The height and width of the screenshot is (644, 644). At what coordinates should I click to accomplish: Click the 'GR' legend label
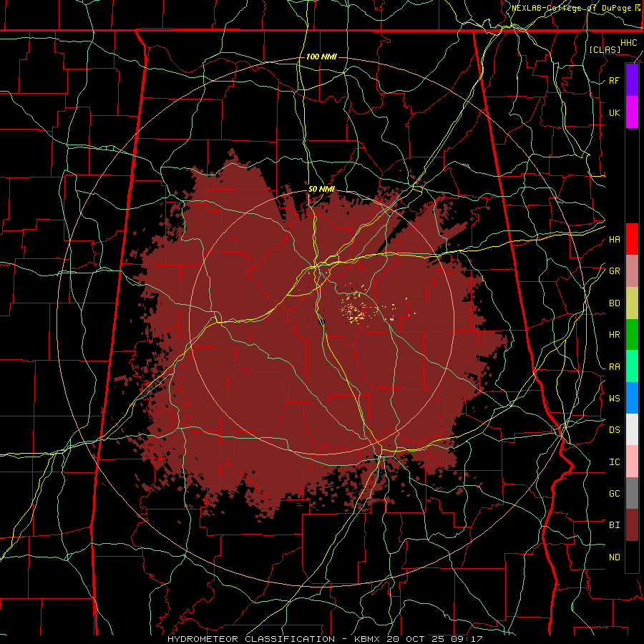(614, 271)
